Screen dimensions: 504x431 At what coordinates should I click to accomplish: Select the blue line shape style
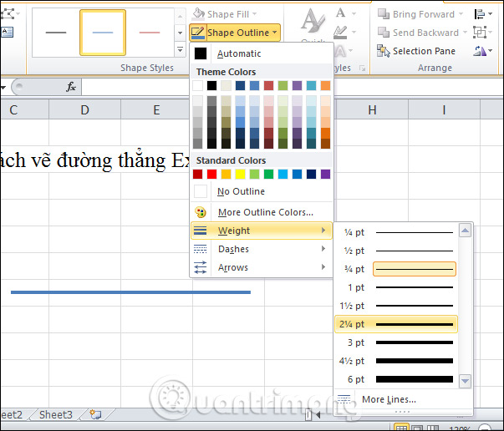pos(103,33)
